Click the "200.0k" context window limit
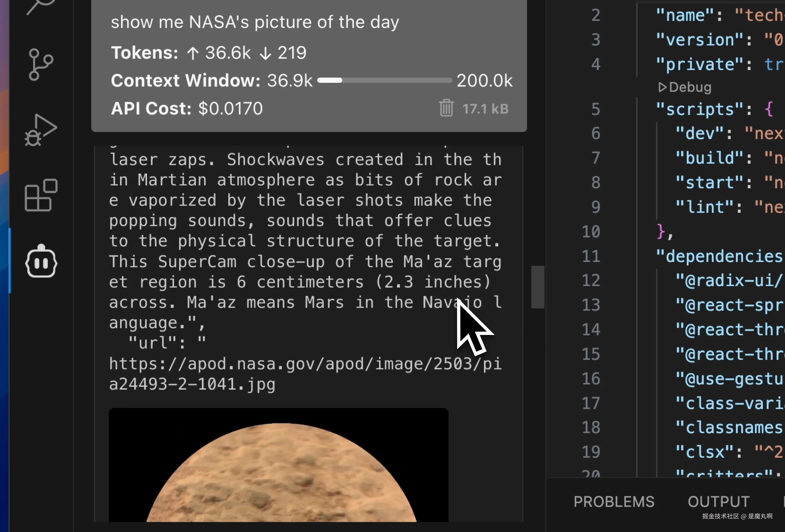The height and width of the screenshot is (532, 785). 484,81
